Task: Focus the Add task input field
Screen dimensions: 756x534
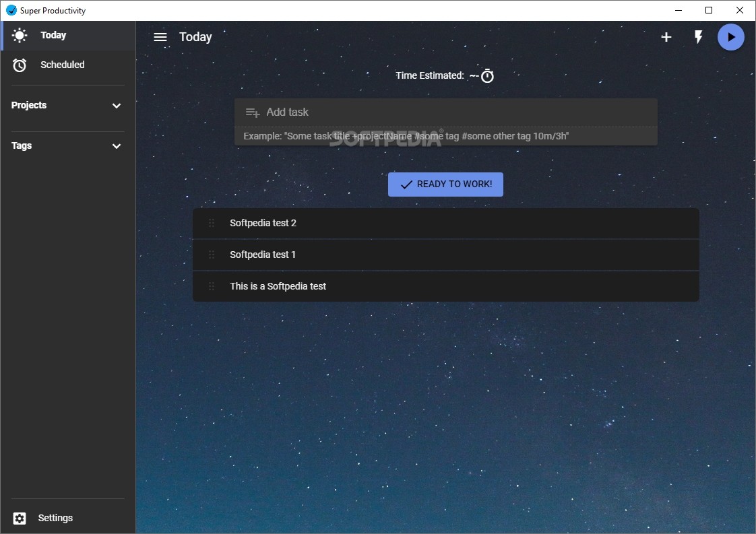Action: click(x=445, y=112)
